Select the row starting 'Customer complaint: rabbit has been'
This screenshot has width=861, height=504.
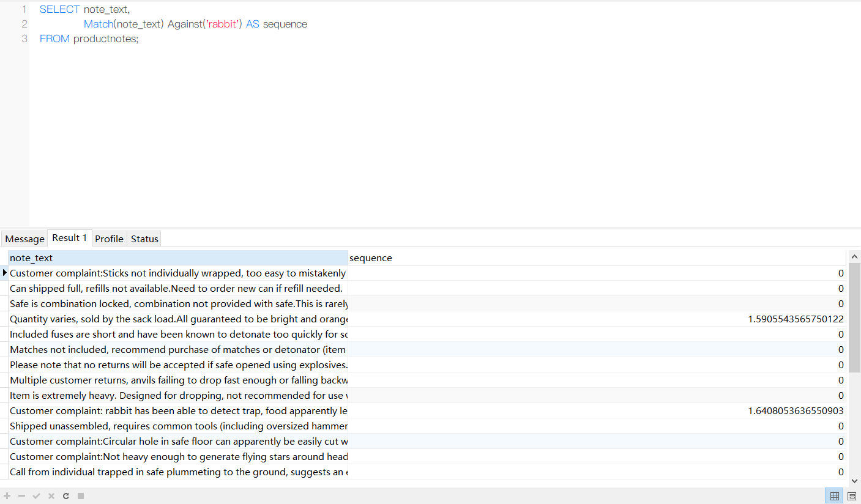coord(177,411)
